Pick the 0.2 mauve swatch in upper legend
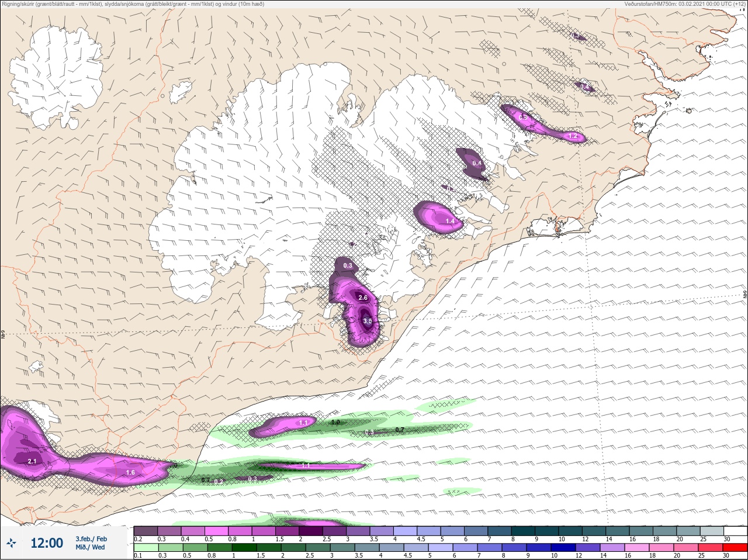 tap(146, 531)
